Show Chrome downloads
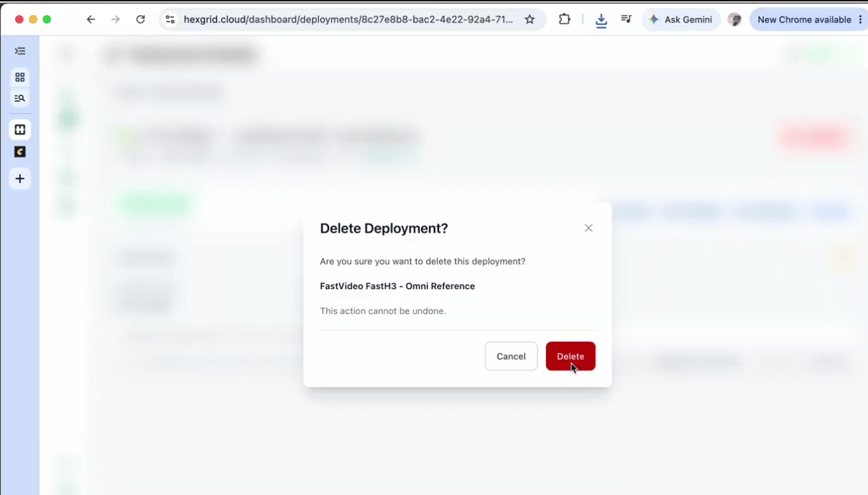 (601, 20)
